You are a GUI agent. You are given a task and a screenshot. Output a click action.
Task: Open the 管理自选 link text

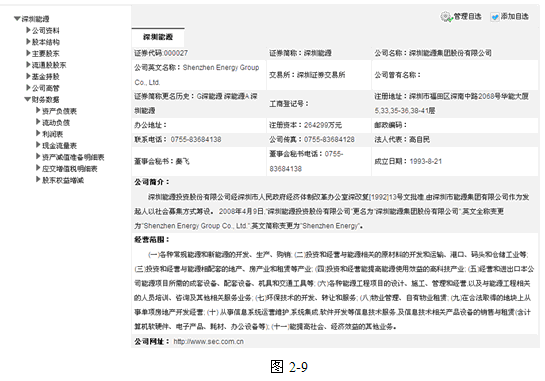pos(467,16)
